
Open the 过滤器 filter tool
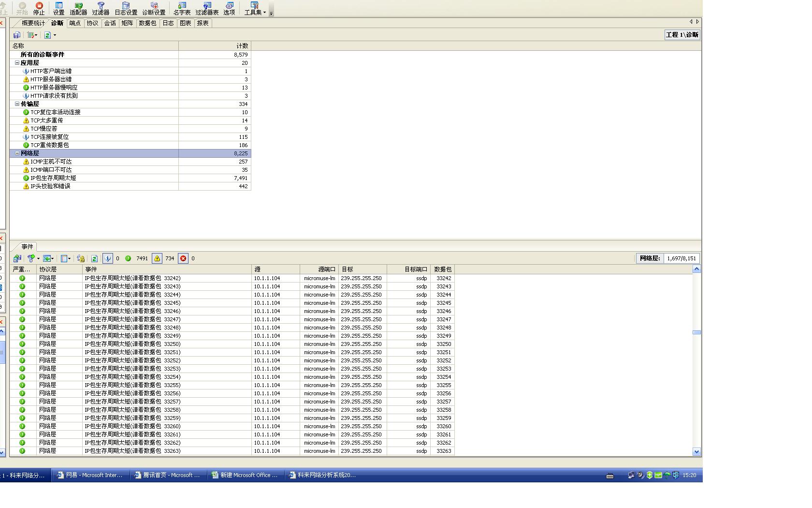(x=101, y=8)
